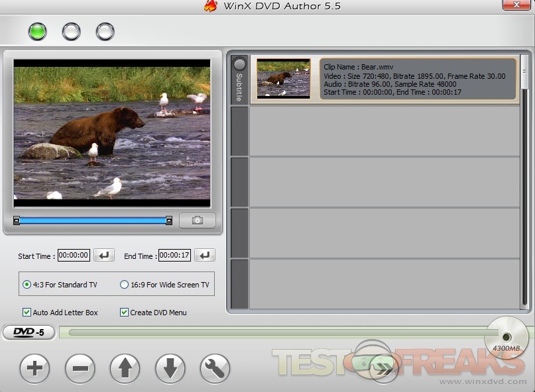This screenshot has height=392, width=535.
Task: Click the 4300MB disc capacity icon
Action: click(506, 338)
